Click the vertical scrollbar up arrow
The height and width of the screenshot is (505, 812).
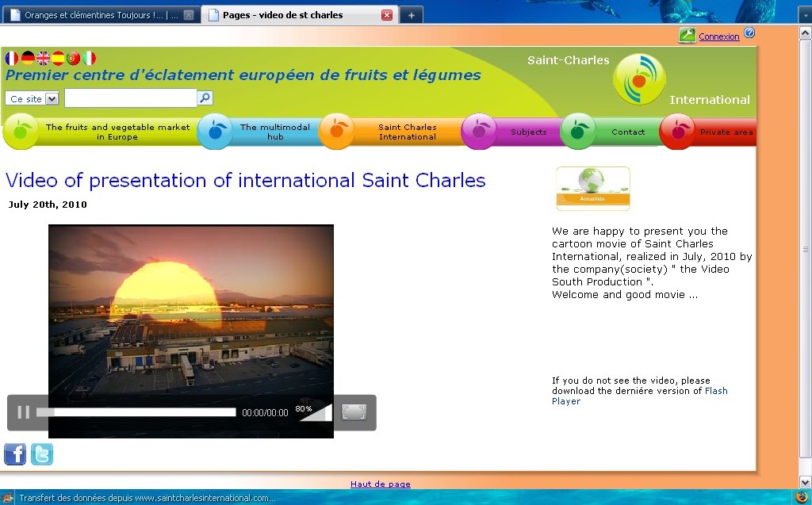pos(806,33)
